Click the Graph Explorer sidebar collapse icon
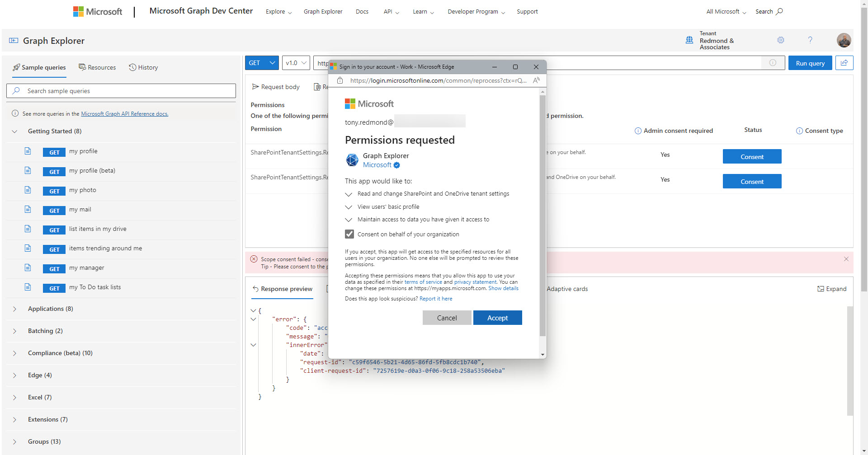 pyautogui.click(x=14, y=41)
